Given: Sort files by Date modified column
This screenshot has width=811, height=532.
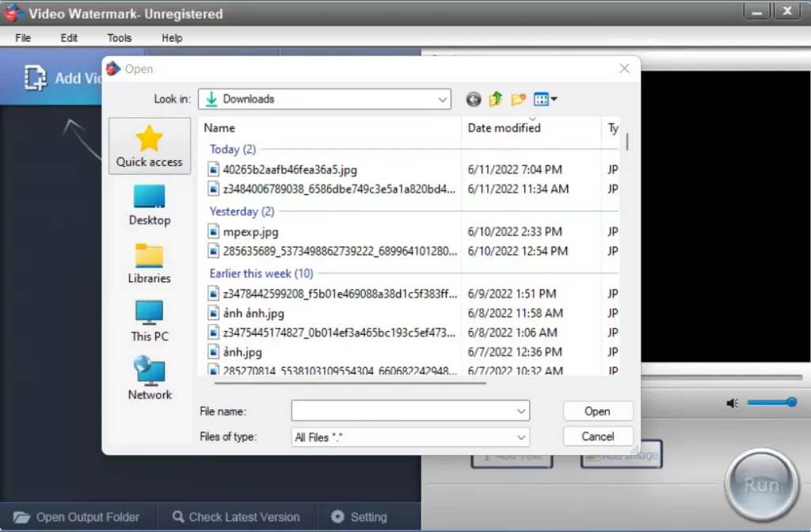Looking at the screenshot, I should click(504, 128).
